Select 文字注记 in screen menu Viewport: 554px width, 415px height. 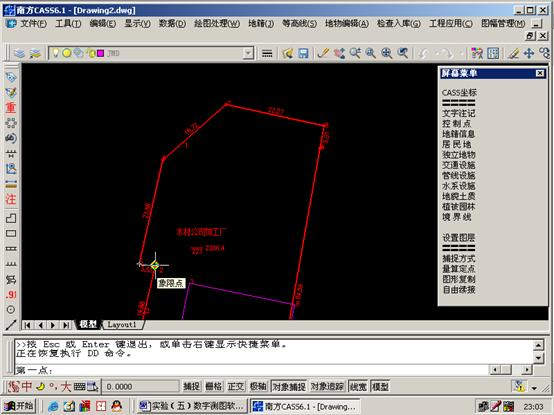point(459,113)
